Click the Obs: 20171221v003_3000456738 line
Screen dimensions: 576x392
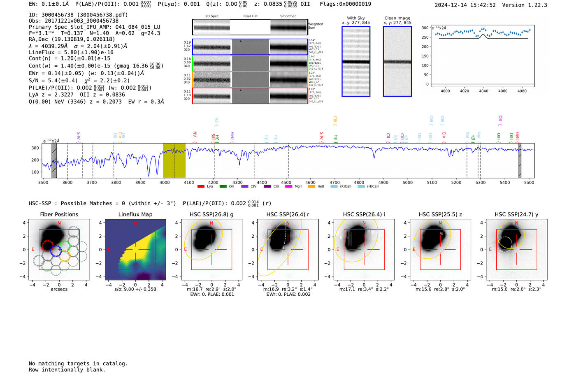tap(74, 21)
